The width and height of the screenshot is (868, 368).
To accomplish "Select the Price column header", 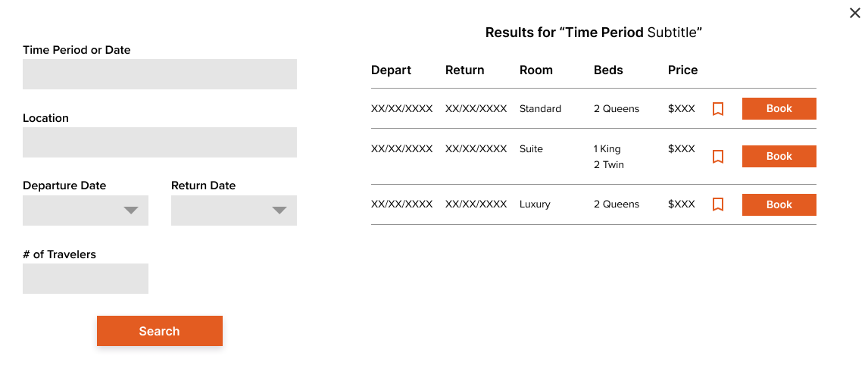I will 682,70.
